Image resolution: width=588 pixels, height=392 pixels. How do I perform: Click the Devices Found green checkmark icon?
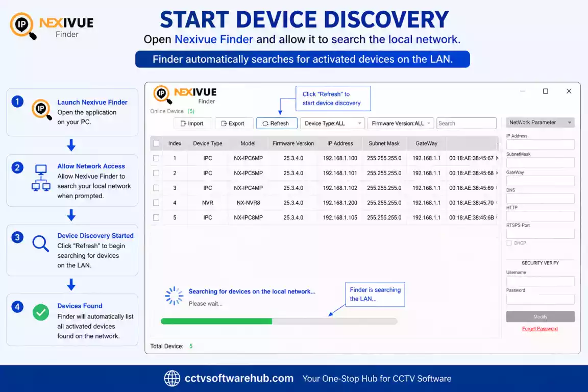(x=41, y=312)
